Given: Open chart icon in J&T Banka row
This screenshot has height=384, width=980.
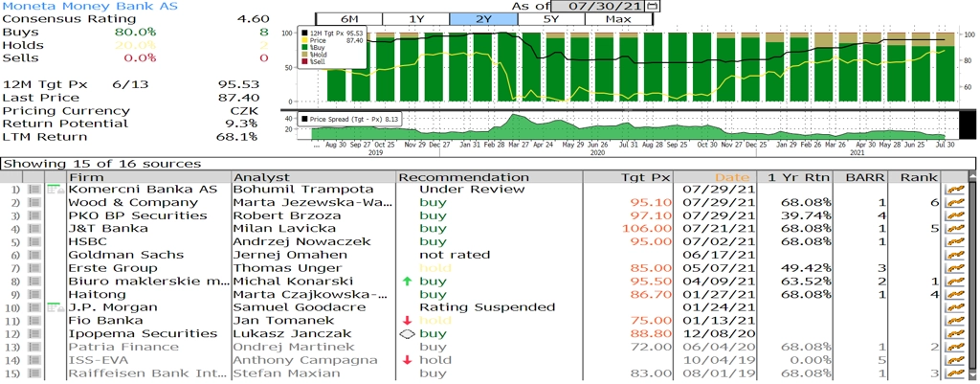Looking at the screenshot, I should coord(956,229).
